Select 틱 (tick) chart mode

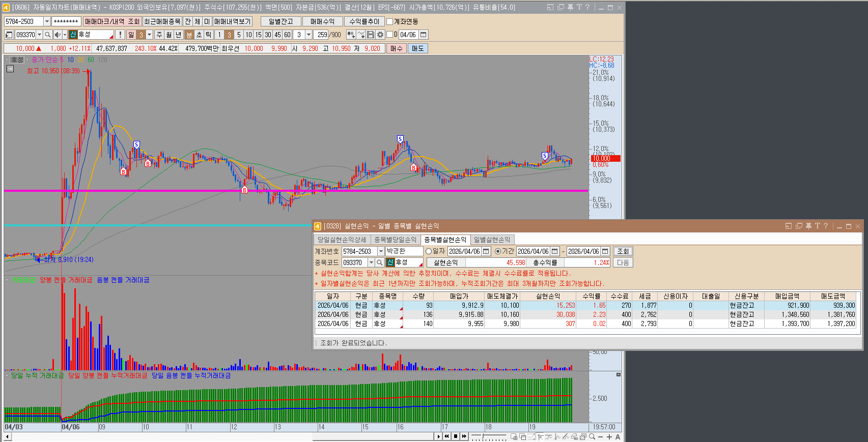(x=209, y=35)
